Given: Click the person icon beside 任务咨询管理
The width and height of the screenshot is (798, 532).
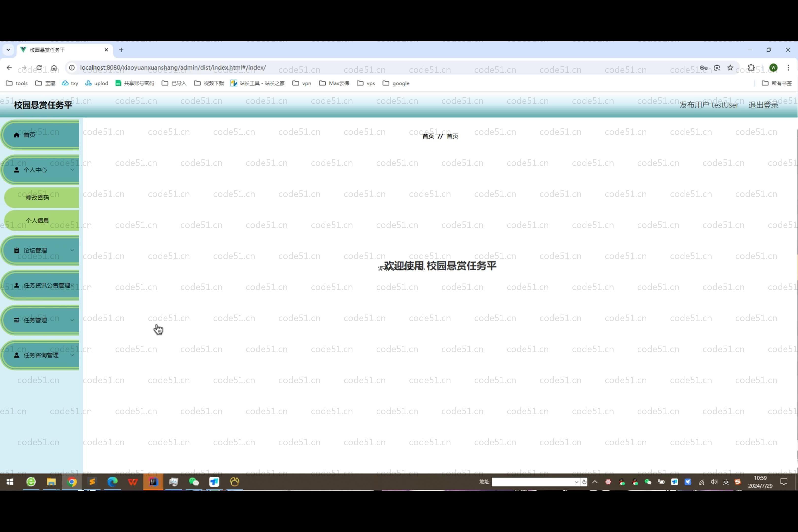Looking at the screenshot, I should point(16,355).
